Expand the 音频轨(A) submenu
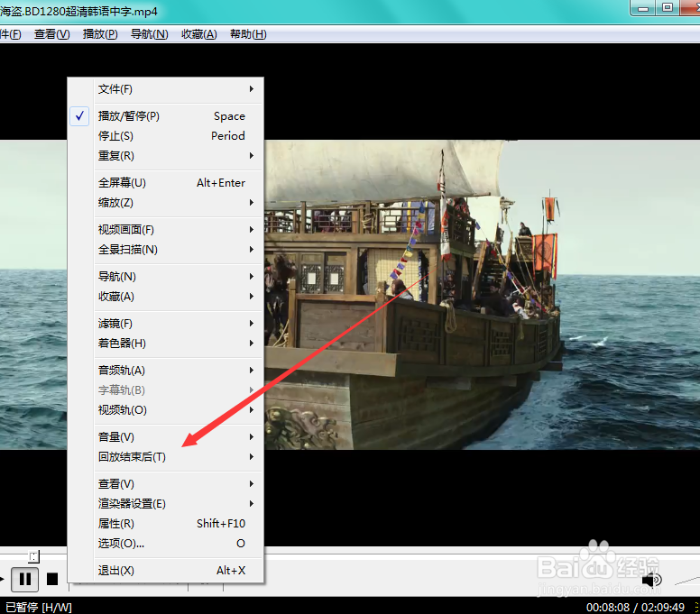 pos(166,371)
